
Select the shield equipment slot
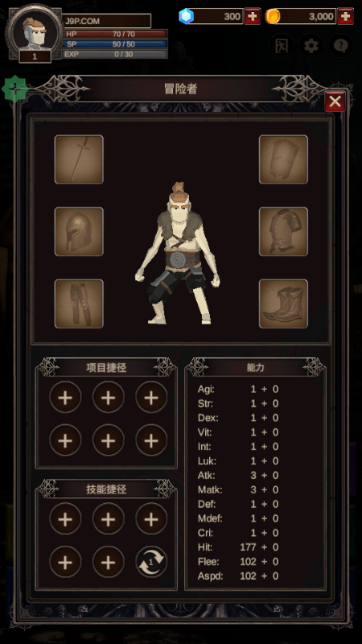pyautogui.click(x=283, y=159)
